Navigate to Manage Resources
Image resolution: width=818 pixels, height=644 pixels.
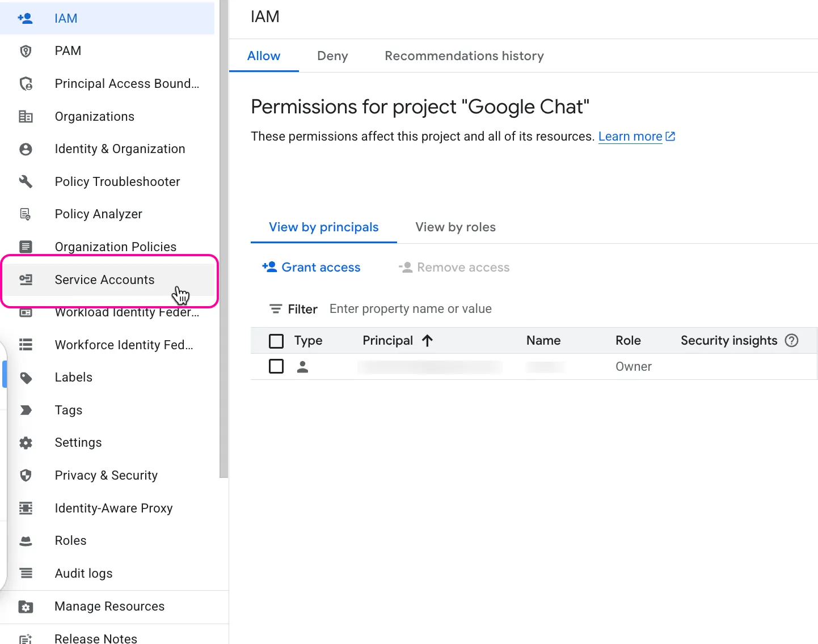coord(109,607)
